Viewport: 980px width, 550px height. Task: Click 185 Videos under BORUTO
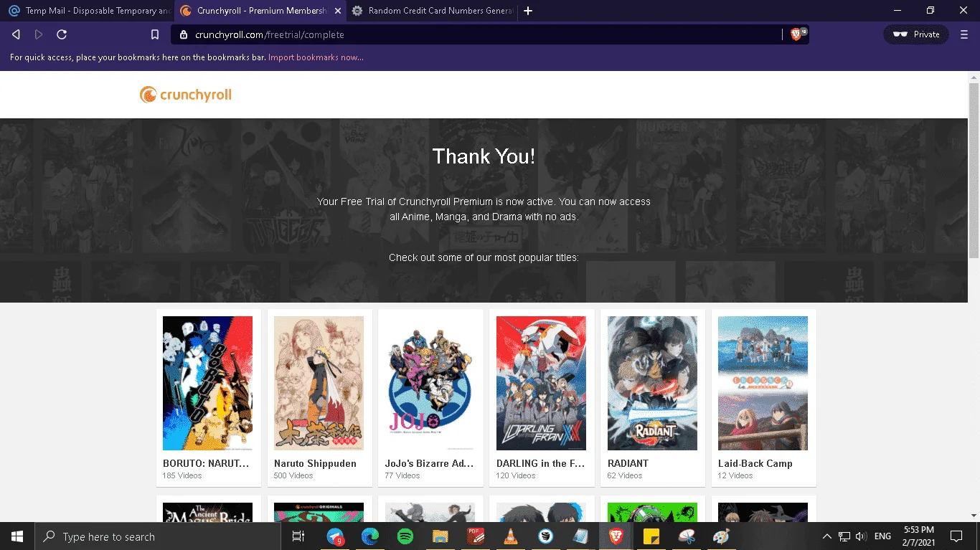(182, 475)
